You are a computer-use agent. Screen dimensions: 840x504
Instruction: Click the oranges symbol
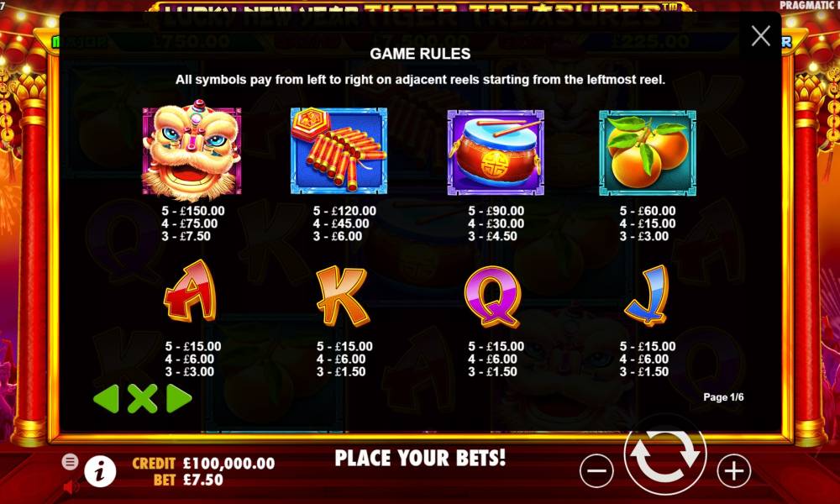[x=647, y=153]
